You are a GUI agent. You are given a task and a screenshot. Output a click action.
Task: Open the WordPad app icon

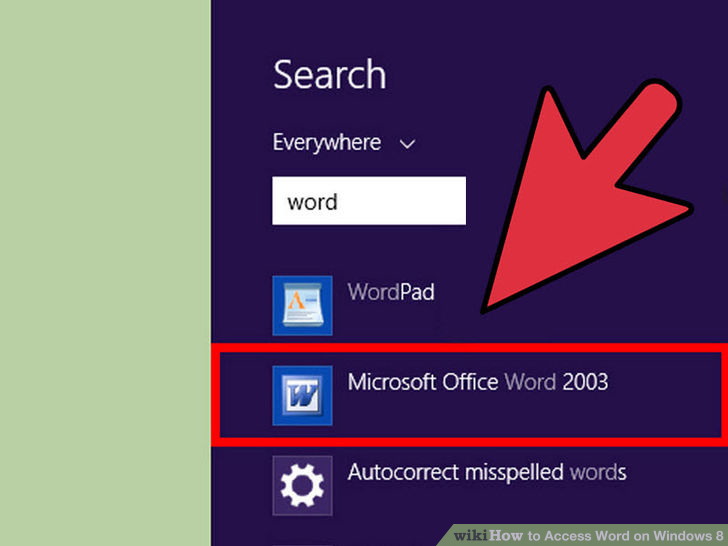(x=302, y=306)
